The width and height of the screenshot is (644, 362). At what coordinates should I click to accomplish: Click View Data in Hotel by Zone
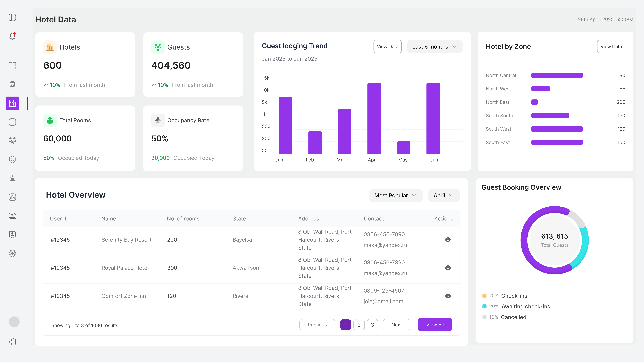pos(611,47)
